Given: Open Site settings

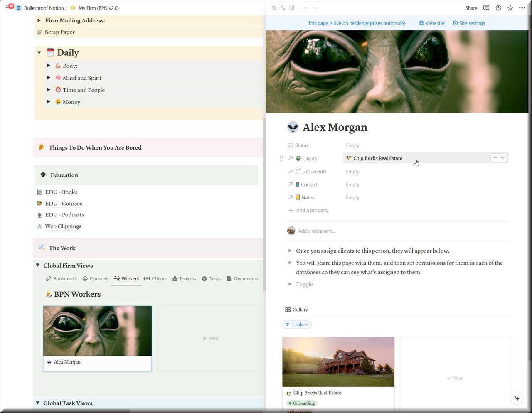Looking at the screenshot, I should coord(469,23).
